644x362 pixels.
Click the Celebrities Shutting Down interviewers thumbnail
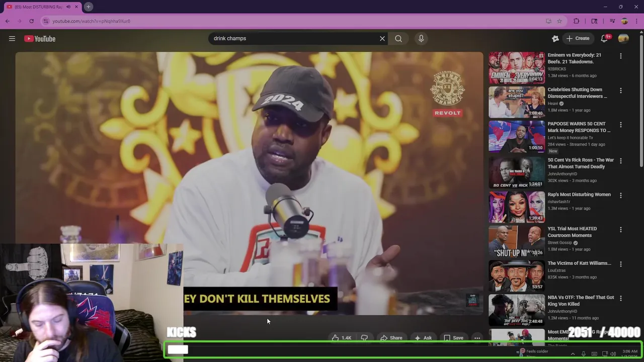point(517,102)
